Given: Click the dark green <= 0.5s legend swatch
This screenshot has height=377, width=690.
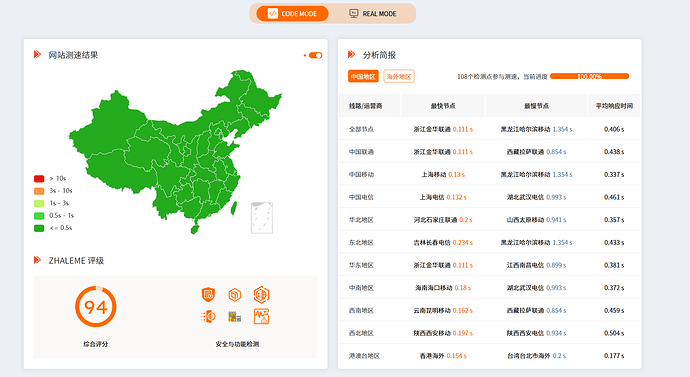Looking at the screenshot, I should [x=39, y=228].
